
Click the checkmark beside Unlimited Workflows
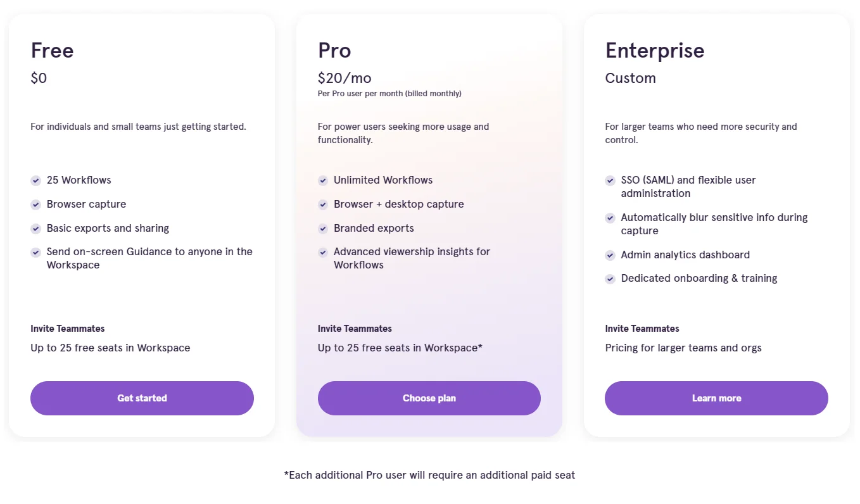tap(323, 180)
